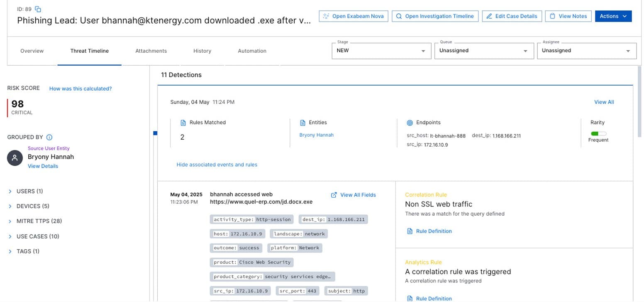The image size is (644, 302).
Task: Click Bryony Hannah's user avatar icon
Action: tap(15, 158)
